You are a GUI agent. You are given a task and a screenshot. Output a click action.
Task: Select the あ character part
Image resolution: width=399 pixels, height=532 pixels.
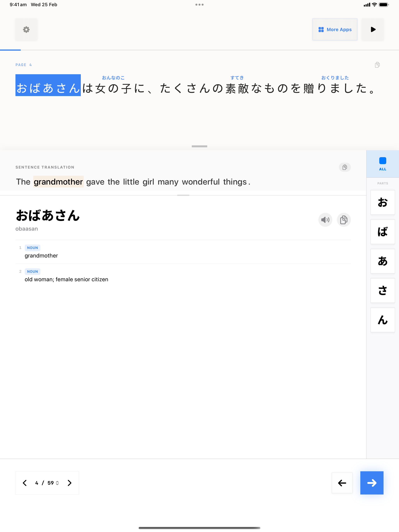(382, 261)
